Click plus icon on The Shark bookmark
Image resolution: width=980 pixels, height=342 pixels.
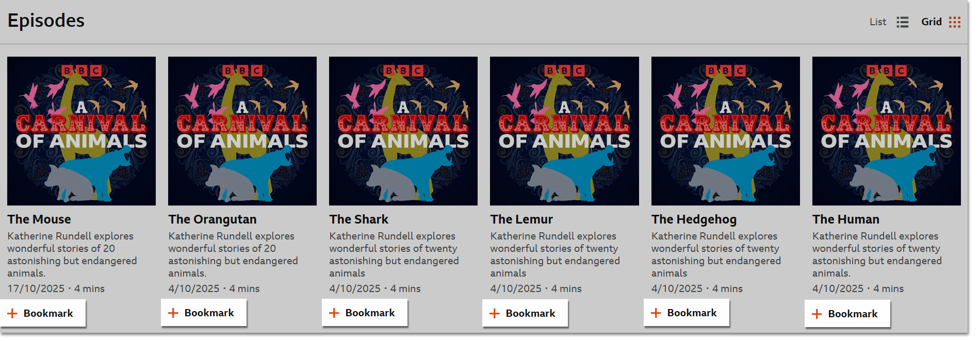(x=334, y=313)
